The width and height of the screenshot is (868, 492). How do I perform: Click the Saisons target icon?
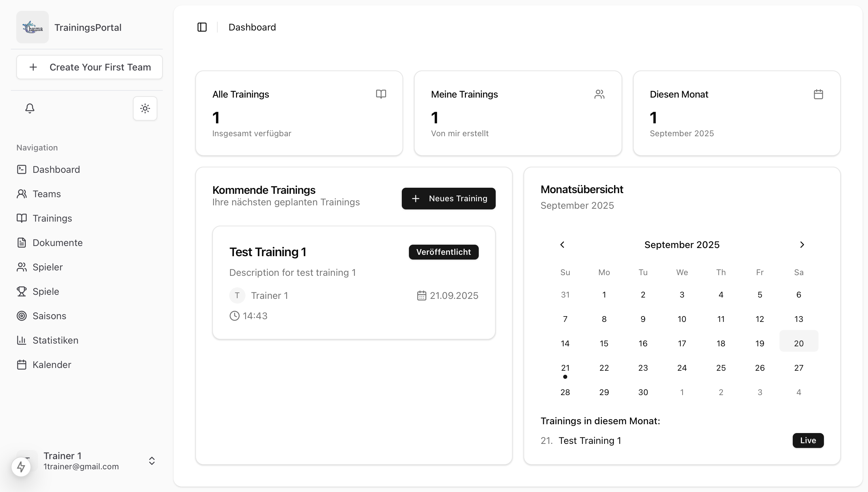(22, 316)
